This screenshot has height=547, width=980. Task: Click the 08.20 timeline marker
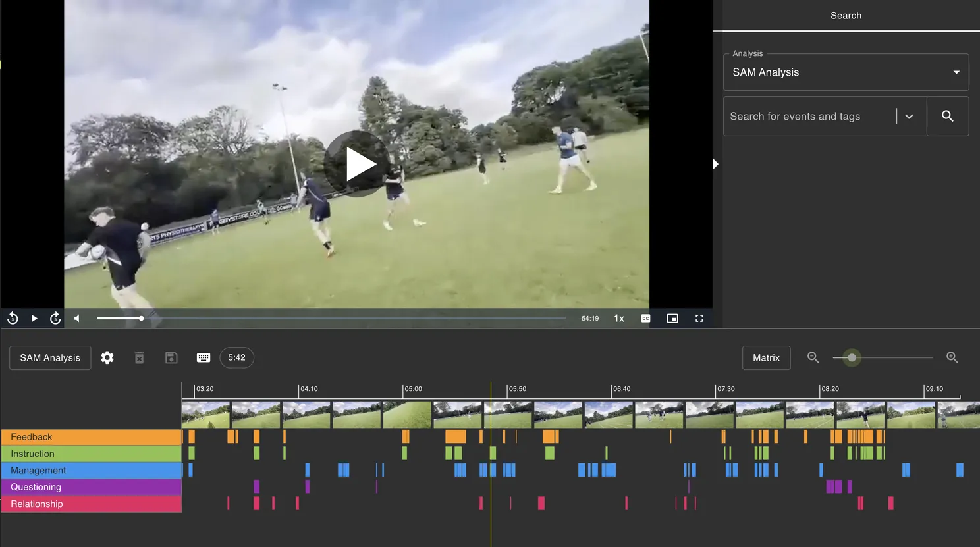click(830, 389)
